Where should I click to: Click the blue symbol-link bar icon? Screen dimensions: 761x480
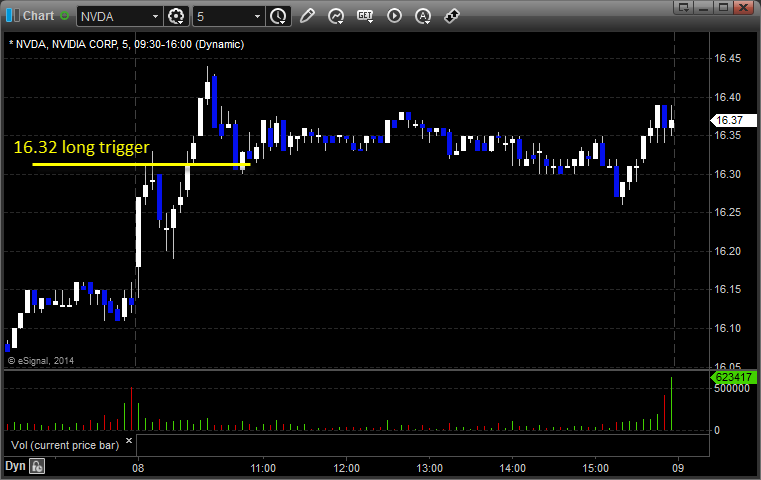point(13,16)
